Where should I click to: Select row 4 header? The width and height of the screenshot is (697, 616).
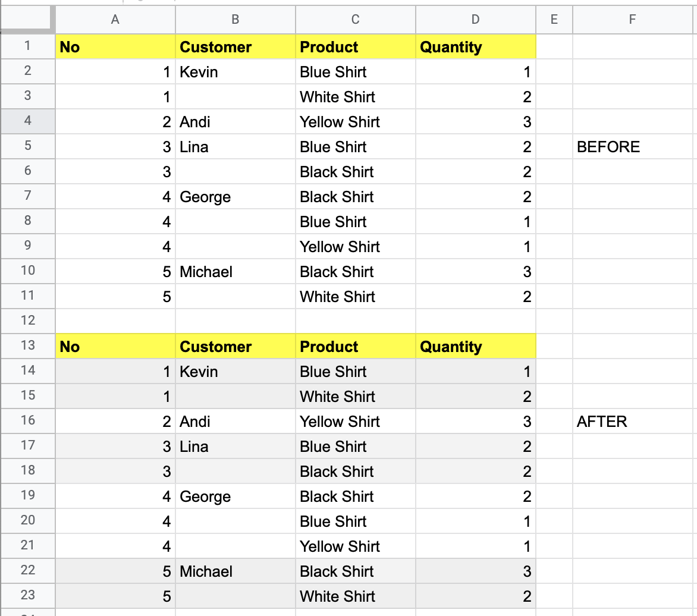pyautogui.click(x=27, y=121)
